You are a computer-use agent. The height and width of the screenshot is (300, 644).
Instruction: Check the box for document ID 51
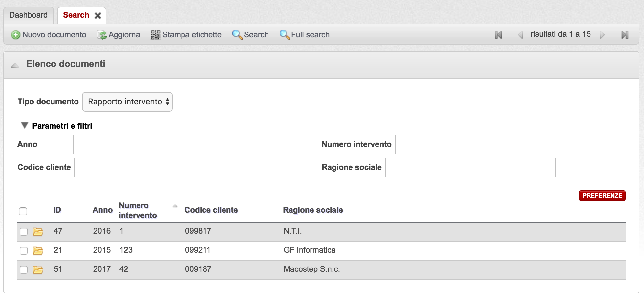click(24, 270)
